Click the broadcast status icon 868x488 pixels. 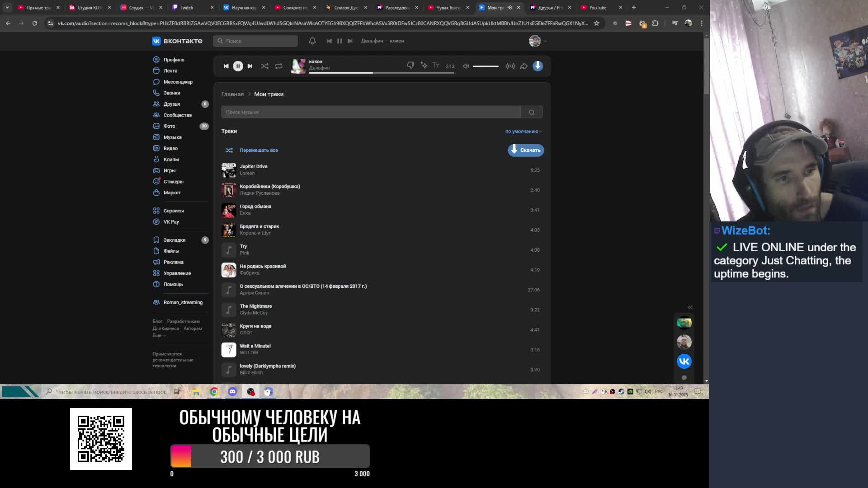(510, 66)
